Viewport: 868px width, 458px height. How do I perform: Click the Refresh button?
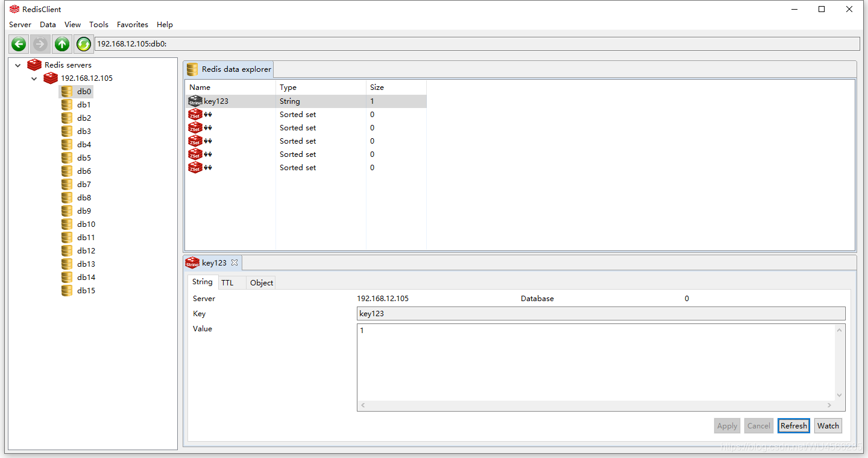(794, 425)
